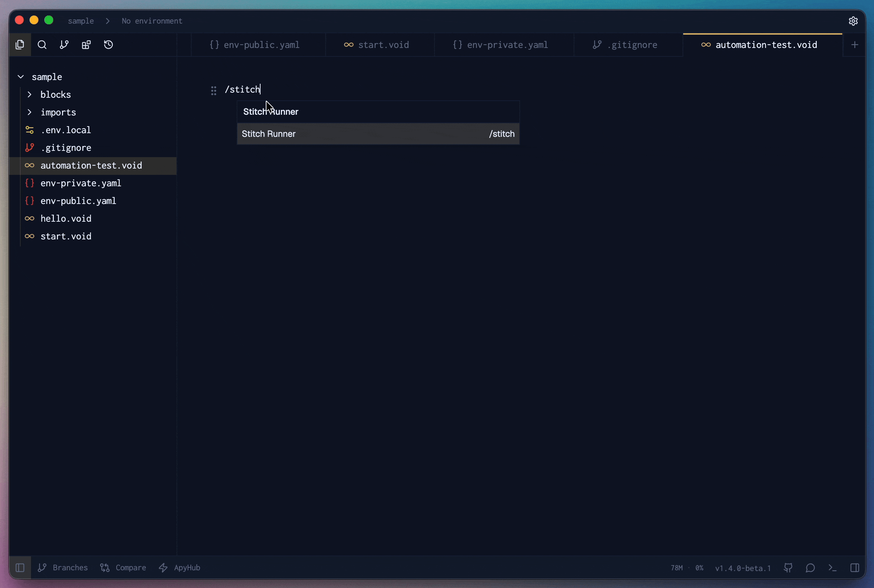Open the git branch sidebar icon
The image size is (874, 588).
click(x=64, y=45)
